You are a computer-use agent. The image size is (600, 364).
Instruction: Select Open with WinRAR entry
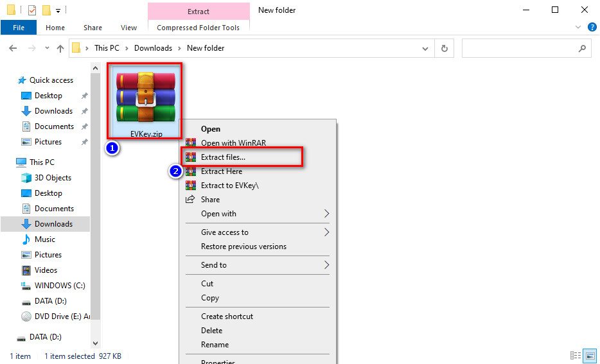(256, 143)
